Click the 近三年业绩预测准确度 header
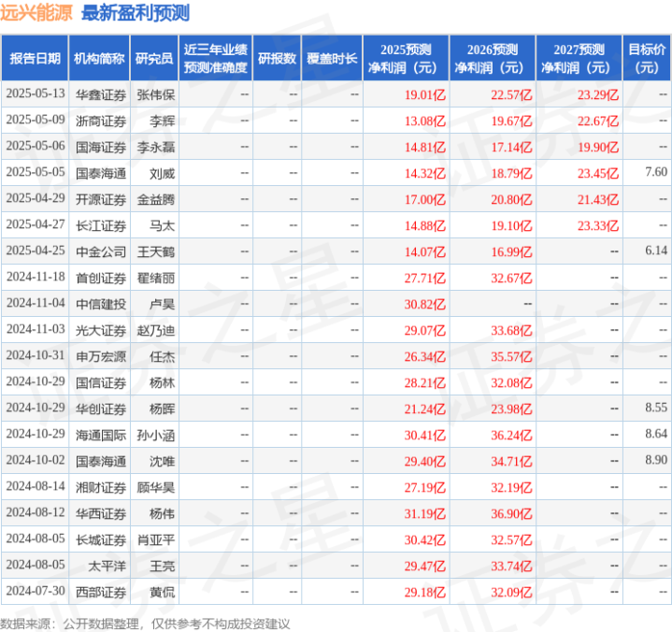The width and height of the screenshot is (672, 632). pos(216,58)
